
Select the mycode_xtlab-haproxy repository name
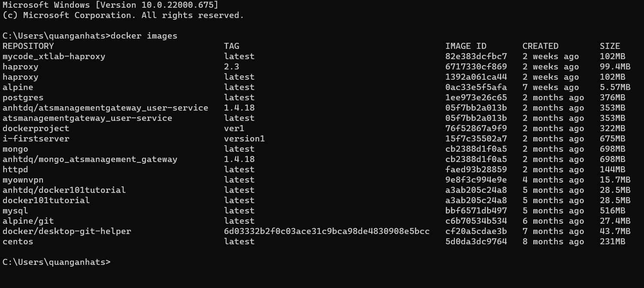[54, 57]
